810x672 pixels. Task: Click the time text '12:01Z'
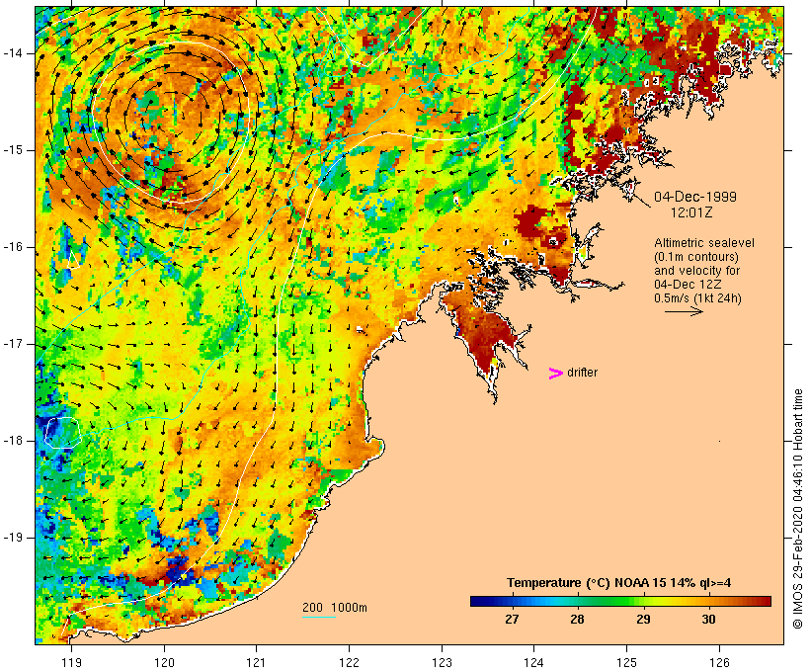[691, 212]
